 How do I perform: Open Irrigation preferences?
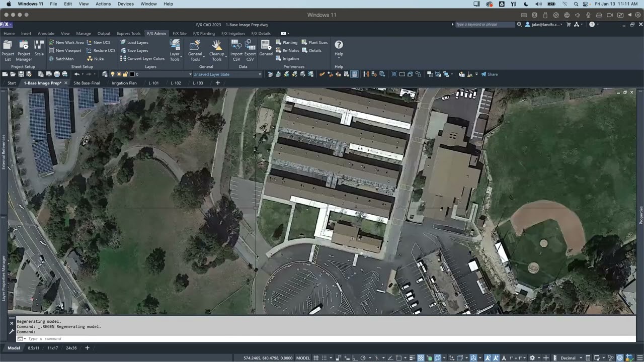(287, 59)
